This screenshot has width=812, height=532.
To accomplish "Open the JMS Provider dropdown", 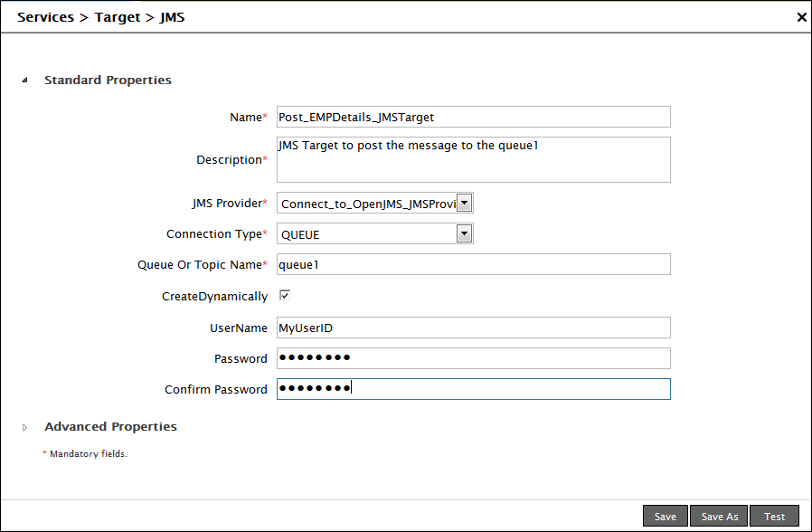I will tap(464, 203).
